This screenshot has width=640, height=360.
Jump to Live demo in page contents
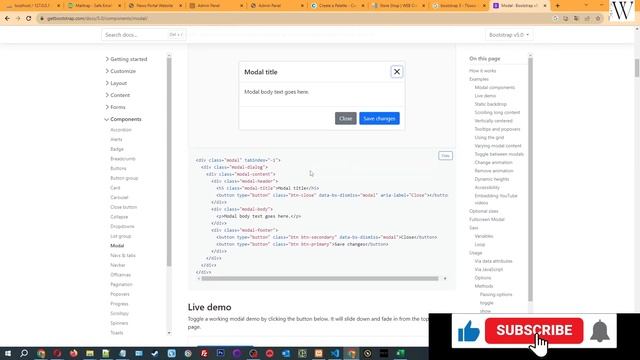[485, 96]
